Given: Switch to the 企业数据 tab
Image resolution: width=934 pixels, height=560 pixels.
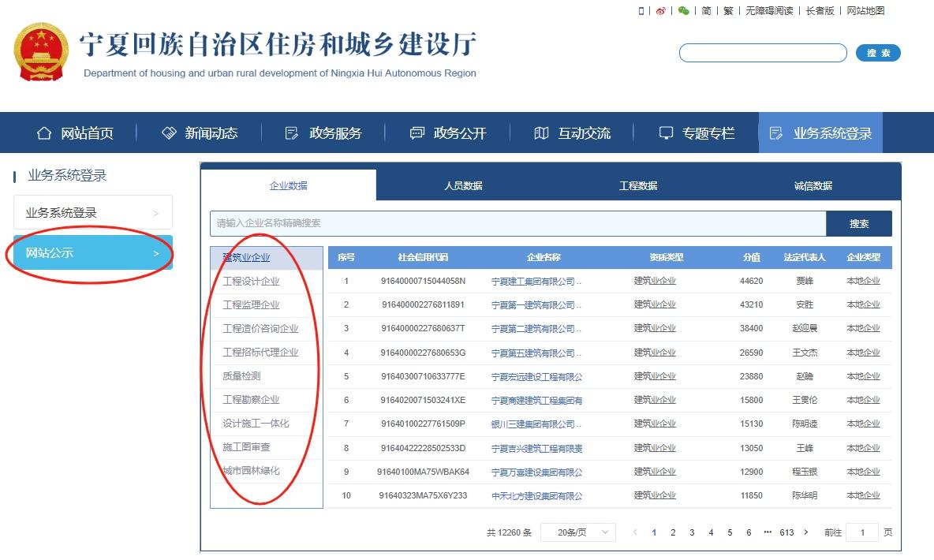Looking at the screenshot, I should [288, 185].
